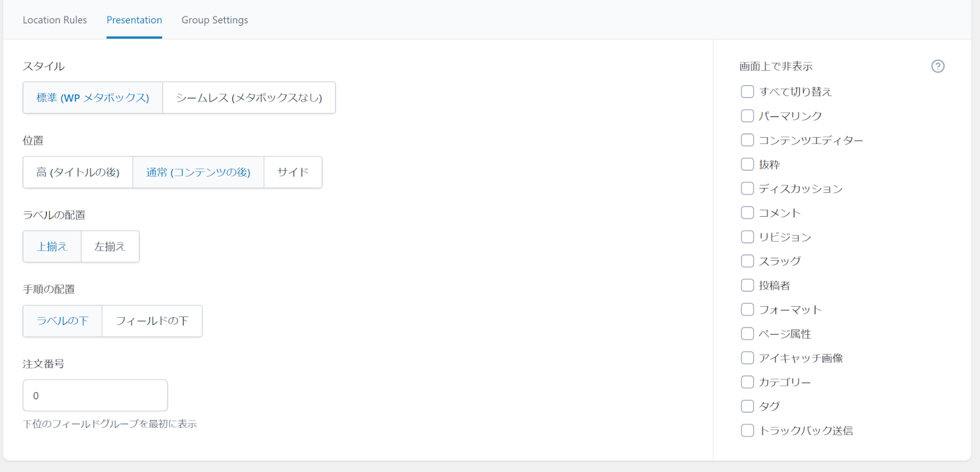Select the Presentation tab
980x472 pixels.
(x=134, y=20)
